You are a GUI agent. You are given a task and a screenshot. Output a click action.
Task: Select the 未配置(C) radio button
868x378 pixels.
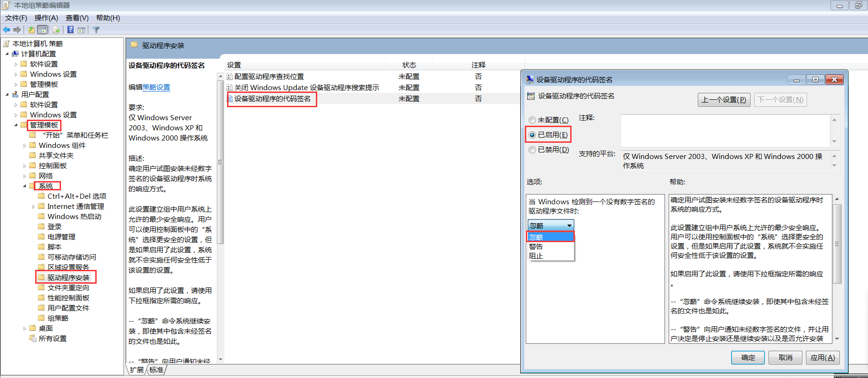532,120
